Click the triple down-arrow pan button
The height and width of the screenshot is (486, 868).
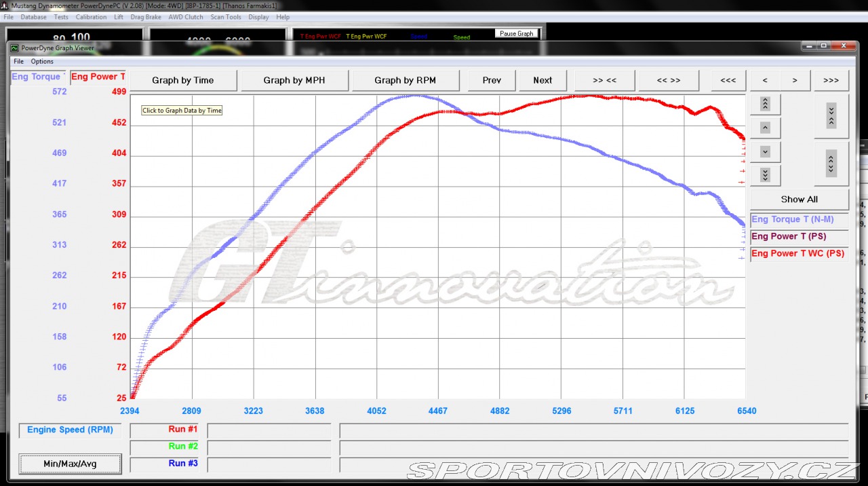click(x=765, y=175)
